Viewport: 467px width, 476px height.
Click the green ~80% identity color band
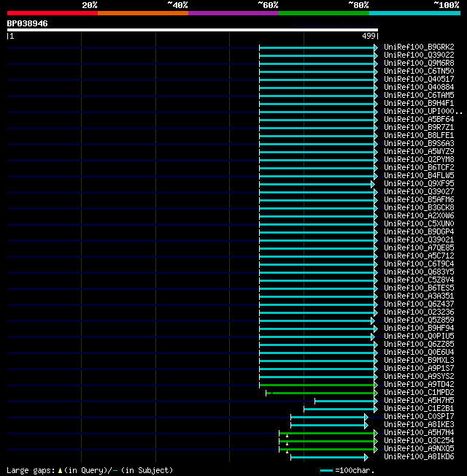[x=324, y=13]
